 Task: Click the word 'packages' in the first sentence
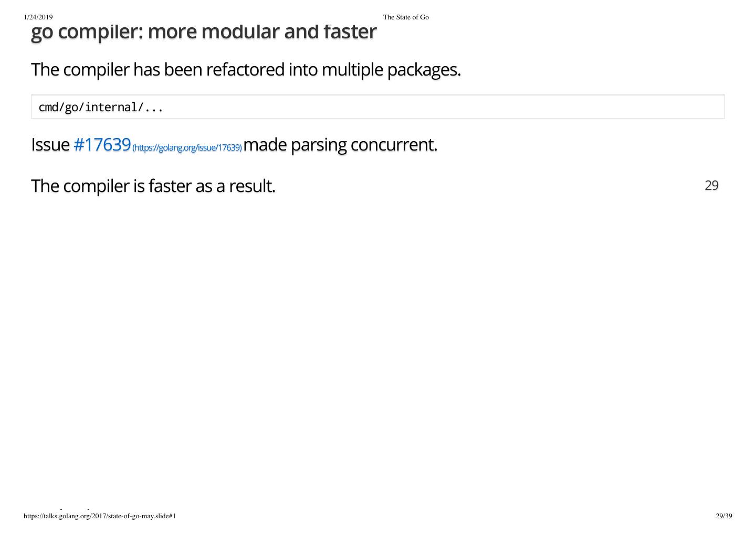tap(423, 69)
